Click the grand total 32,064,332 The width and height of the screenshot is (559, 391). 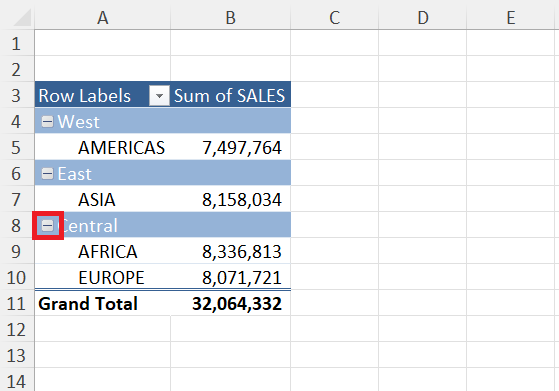[237, 304]
